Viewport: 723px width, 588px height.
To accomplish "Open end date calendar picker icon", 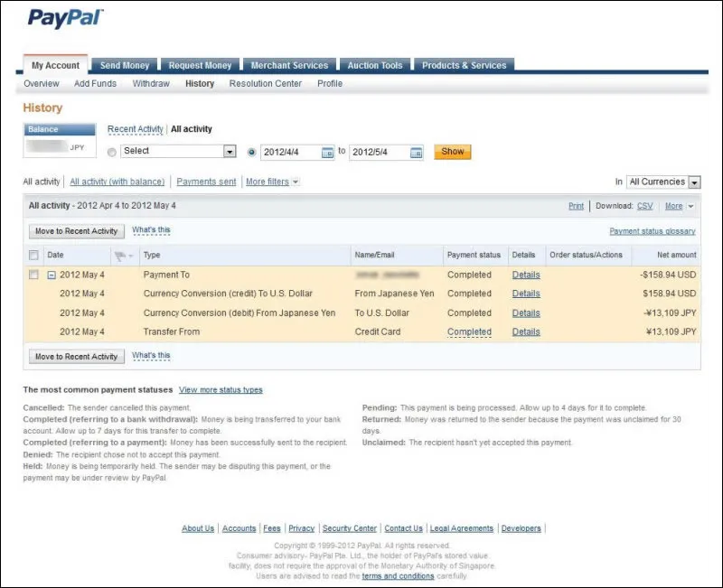I will [416, 153].
